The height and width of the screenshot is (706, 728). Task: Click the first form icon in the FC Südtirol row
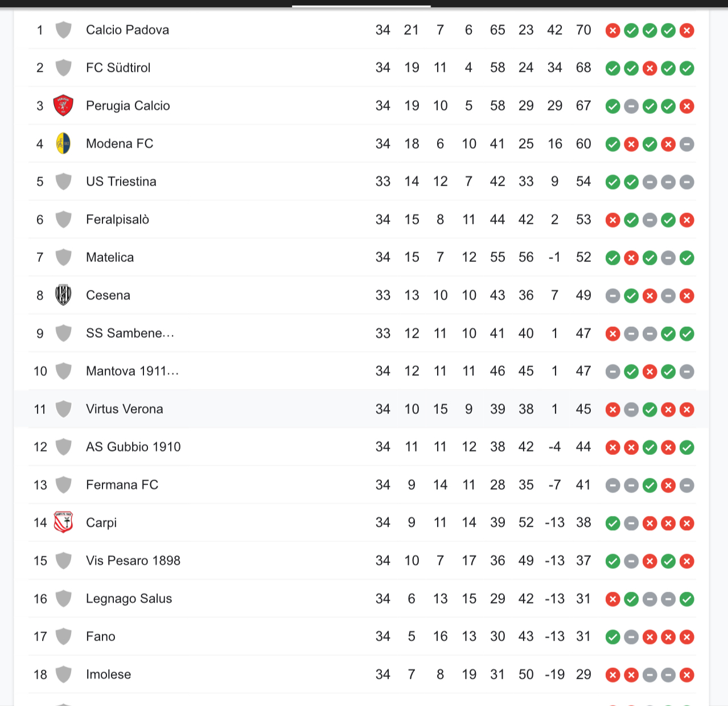(x=613, y=68)
